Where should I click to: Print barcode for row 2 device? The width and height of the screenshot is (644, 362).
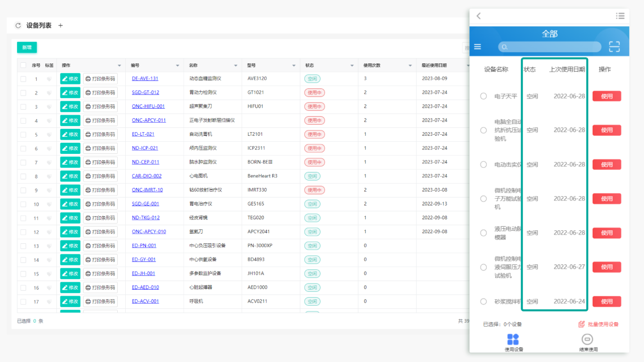(100, 93)
